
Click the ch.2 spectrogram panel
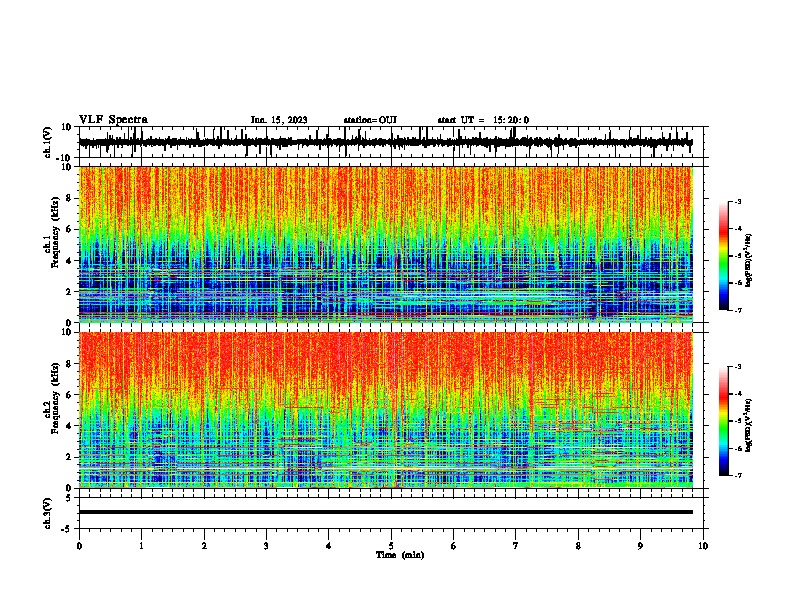(x=386, y=410)
